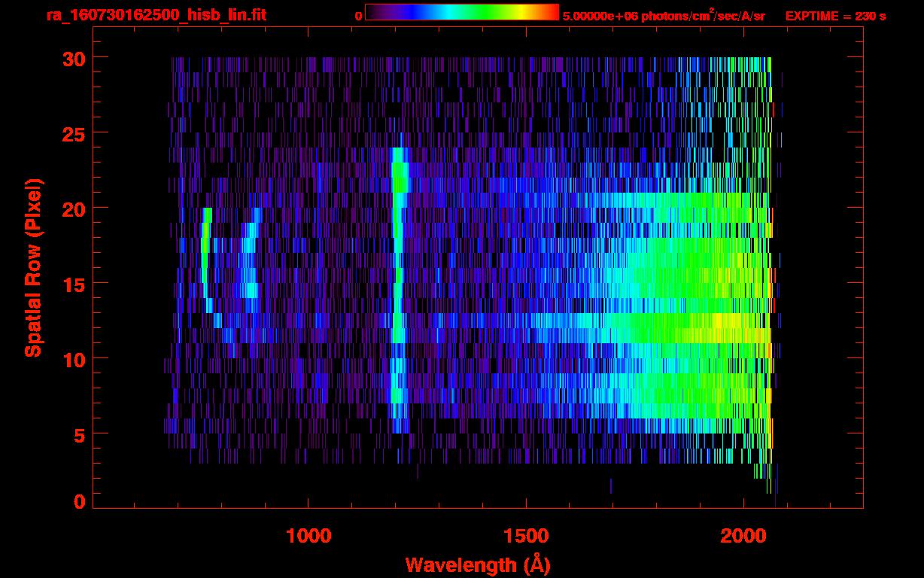Click the colorbar minimum value 0
Viewport: 924px width, 578px height.
pos(358,16)
